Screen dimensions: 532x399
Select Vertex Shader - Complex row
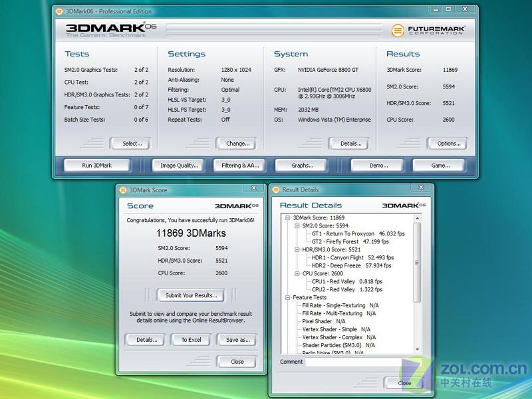339,337
